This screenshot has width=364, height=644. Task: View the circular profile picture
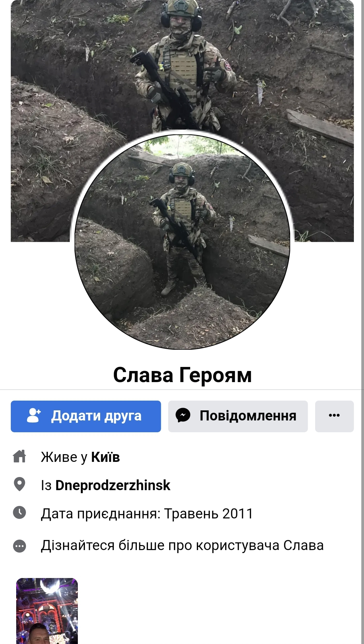pyautogui.click(x=182, y=242)
